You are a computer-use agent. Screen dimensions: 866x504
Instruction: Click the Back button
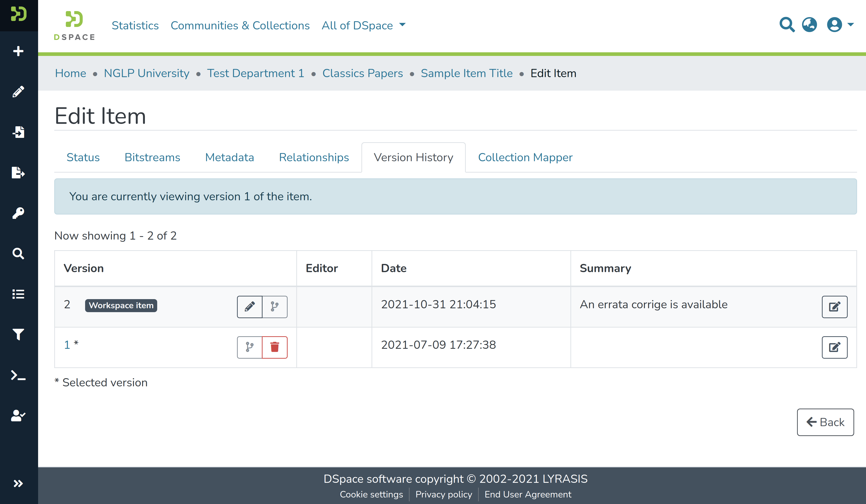pos(825,422)
